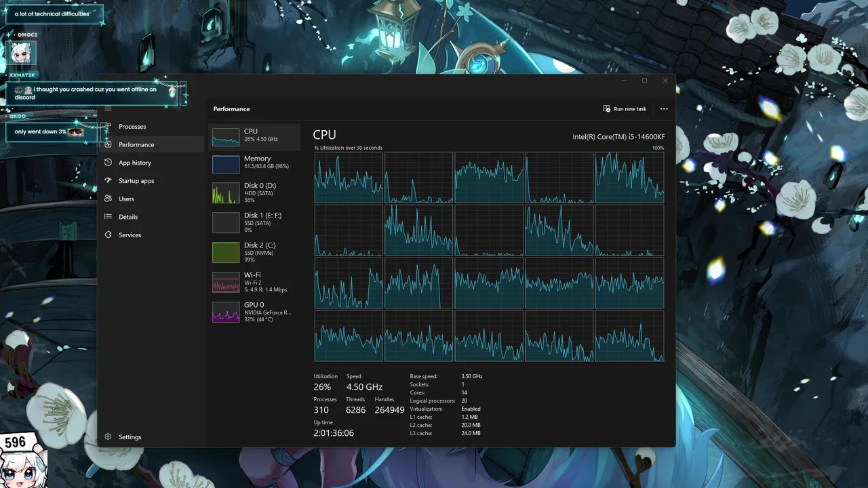Click the 100% graph scale label
The height and width of the screenshot is (488, 868).
click(x=658, y=148)
